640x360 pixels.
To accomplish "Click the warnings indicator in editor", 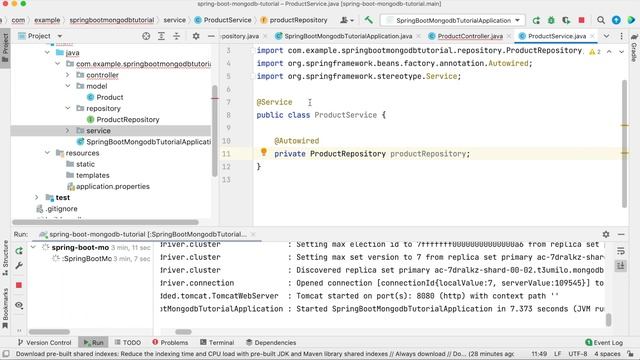I will [595, 52].
